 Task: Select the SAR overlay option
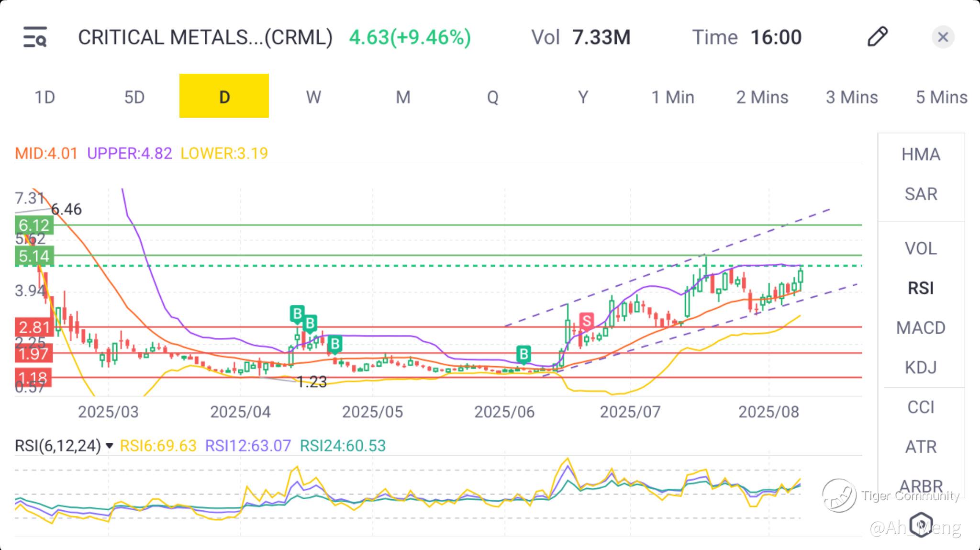tap(920, 194)
